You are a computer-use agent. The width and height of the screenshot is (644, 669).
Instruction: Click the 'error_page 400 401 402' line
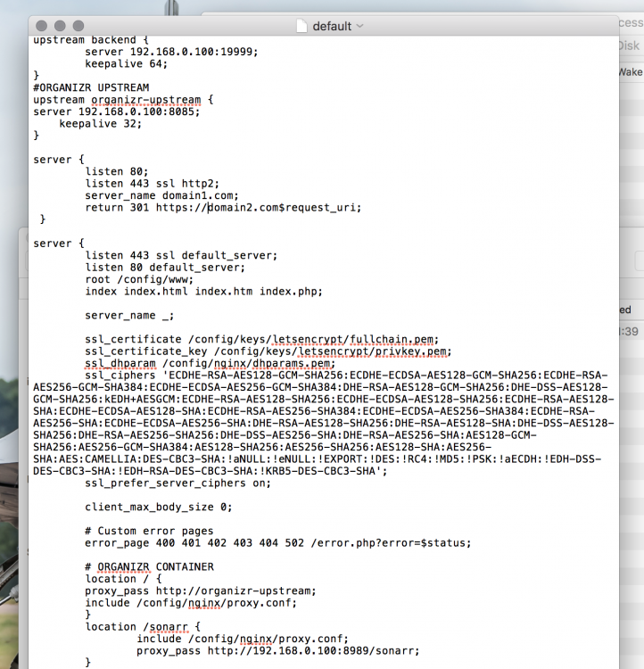tap(277, 542)
